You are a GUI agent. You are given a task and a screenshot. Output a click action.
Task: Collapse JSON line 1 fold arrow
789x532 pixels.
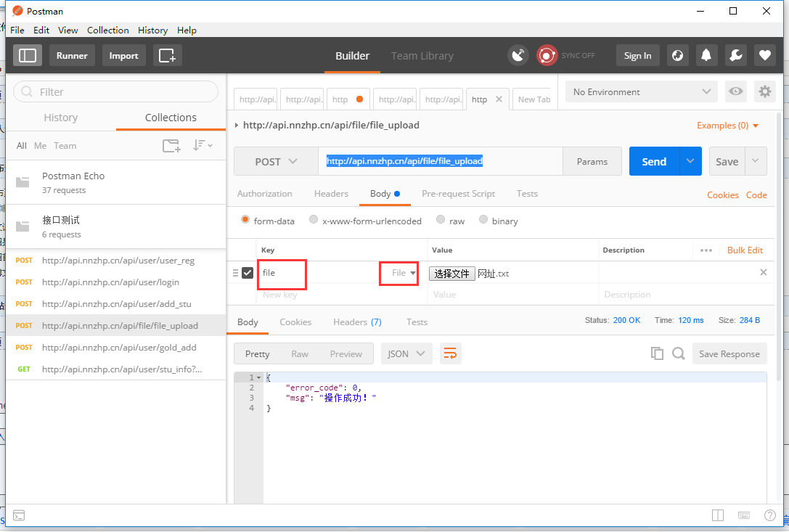[258, 377]
